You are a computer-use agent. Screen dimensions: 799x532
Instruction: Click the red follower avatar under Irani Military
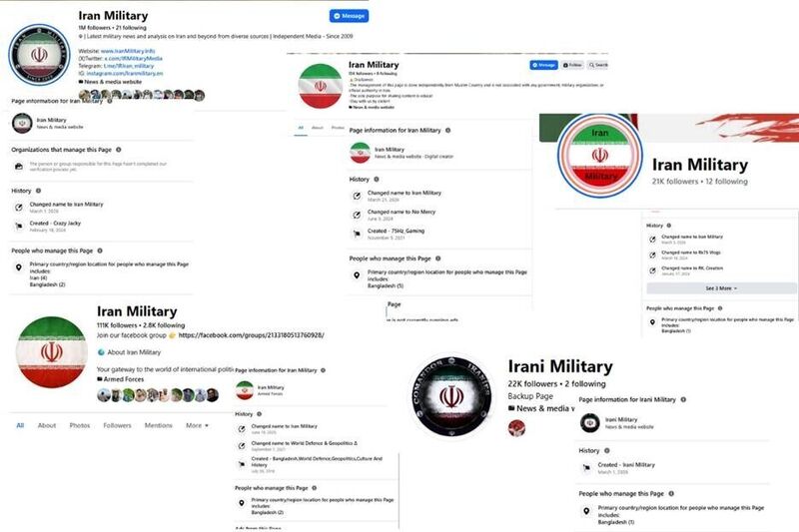(516, 428)
